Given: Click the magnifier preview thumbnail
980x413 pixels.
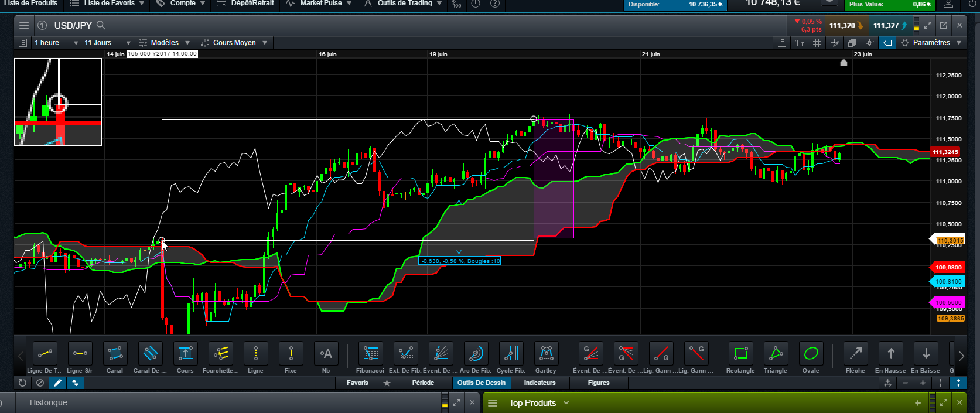Looking at the screenshot, I should pos(58,102).
